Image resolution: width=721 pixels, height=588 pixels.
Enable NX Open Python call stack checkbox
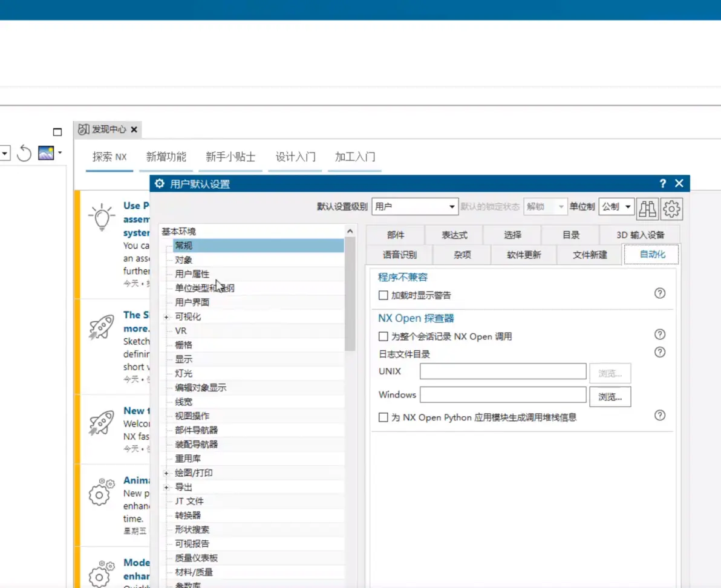click(383, 417)
